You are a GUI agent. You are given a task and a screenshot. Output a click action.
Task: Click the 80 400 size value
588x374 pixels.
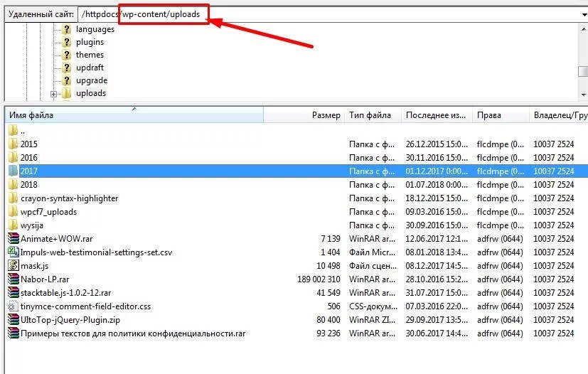pos(328,320)
